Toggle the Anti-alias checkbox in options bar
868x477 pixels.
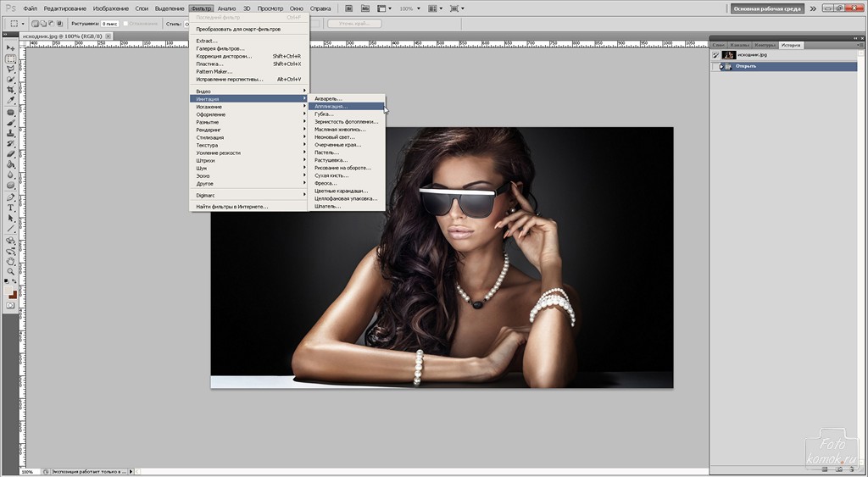point(125,24)
